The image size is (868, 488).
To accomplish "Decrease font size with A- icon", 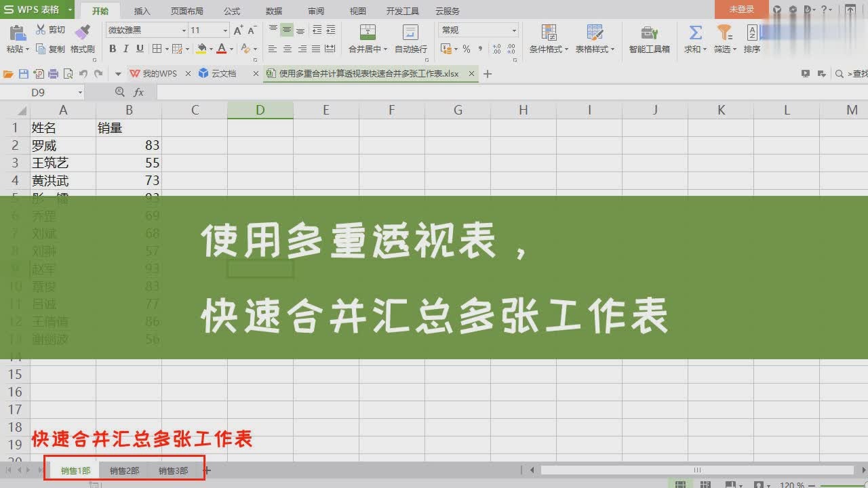I will [252, 30].
